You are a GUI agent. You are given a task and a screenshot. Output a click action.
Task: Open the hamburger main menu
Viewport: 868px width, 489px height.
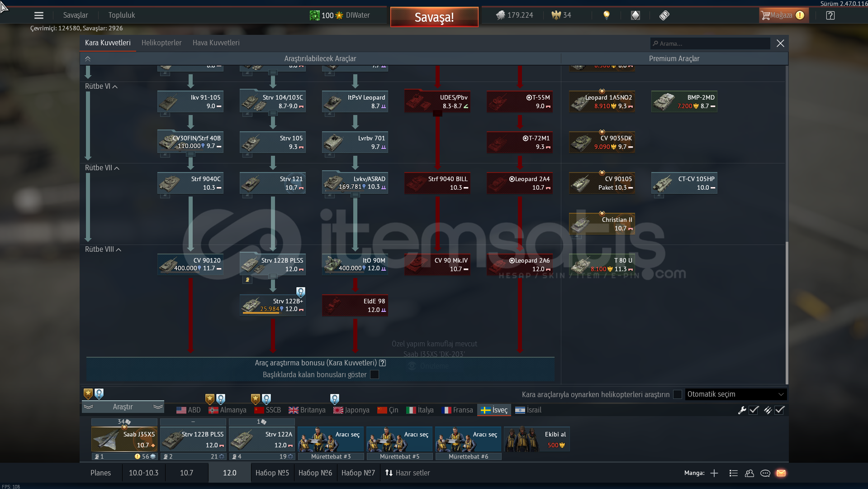point(39,15)
